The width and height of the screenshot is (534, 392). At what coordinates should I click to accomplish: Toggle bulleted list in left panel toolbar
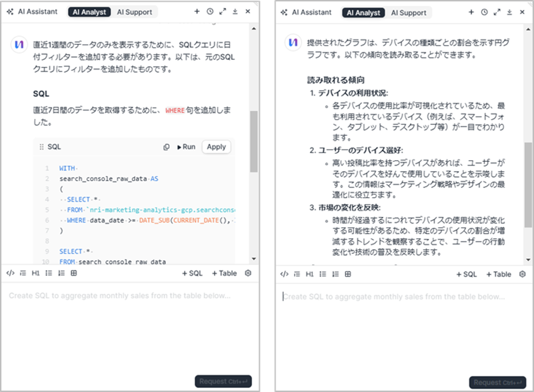point(49,273)
